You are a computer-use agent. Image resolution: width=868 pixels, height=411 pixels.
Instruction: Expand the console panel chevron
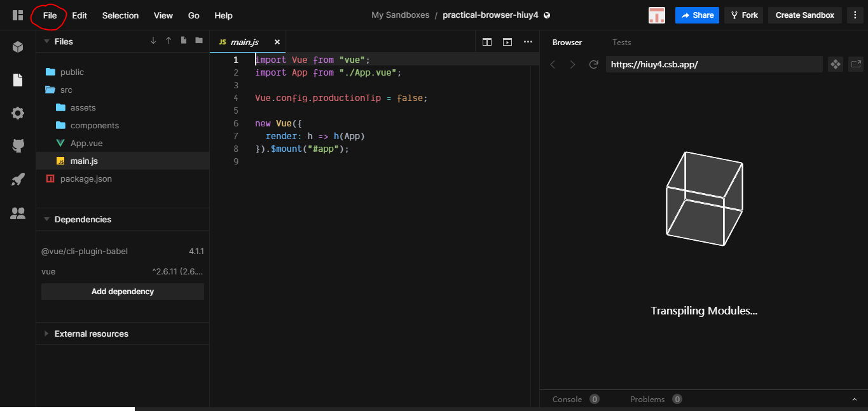point(854,400)
